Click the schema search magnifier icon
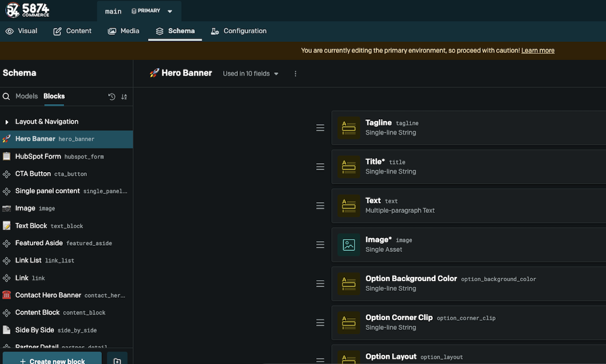 click(x=7, y=96)
